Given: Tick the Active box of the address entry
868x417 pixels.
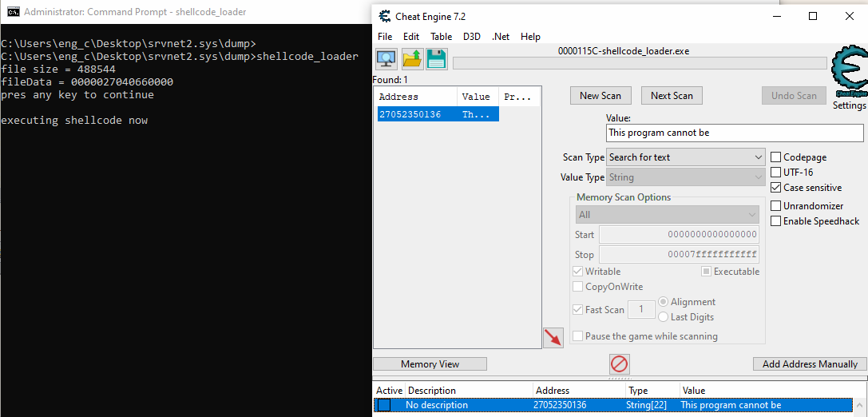Looking at the screenshot, I should coord(383,405).
